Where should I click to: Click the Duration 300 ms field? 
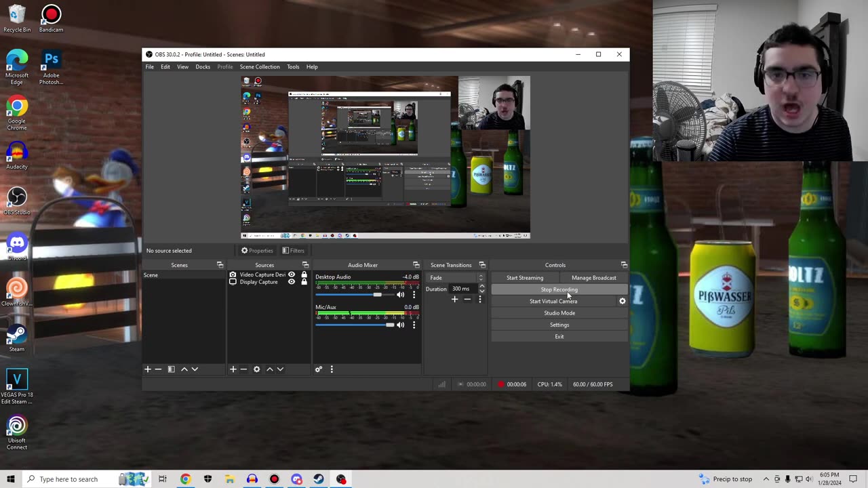pyautogui.click(x=464, y=289)
